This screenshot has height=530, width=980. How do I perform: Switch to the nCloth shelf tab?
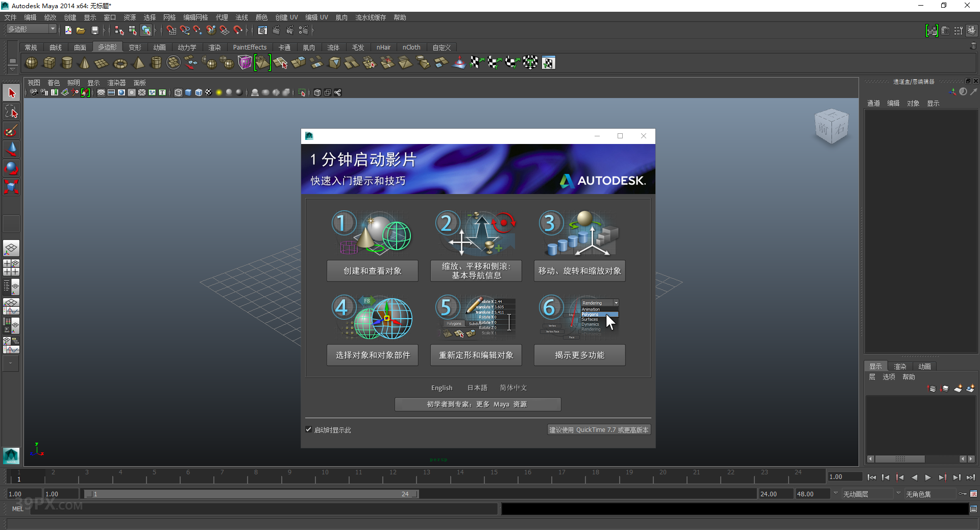412,47
